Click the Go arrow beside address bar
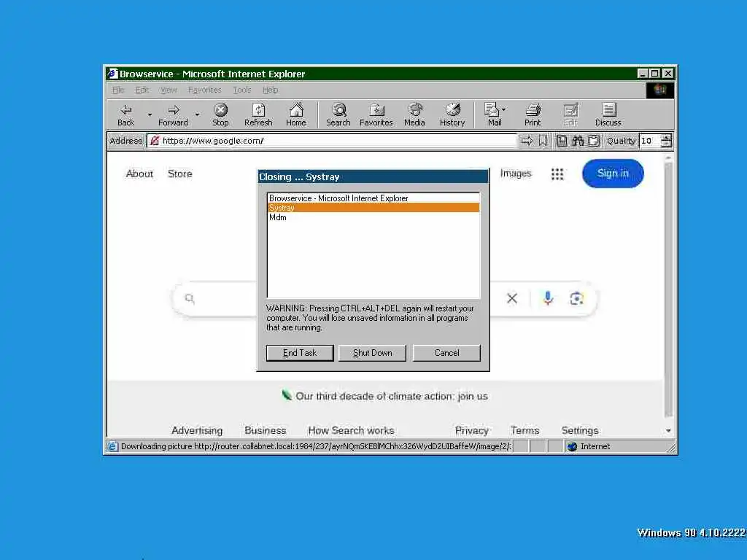The image size is (747, 560). [x=527, y=141]
